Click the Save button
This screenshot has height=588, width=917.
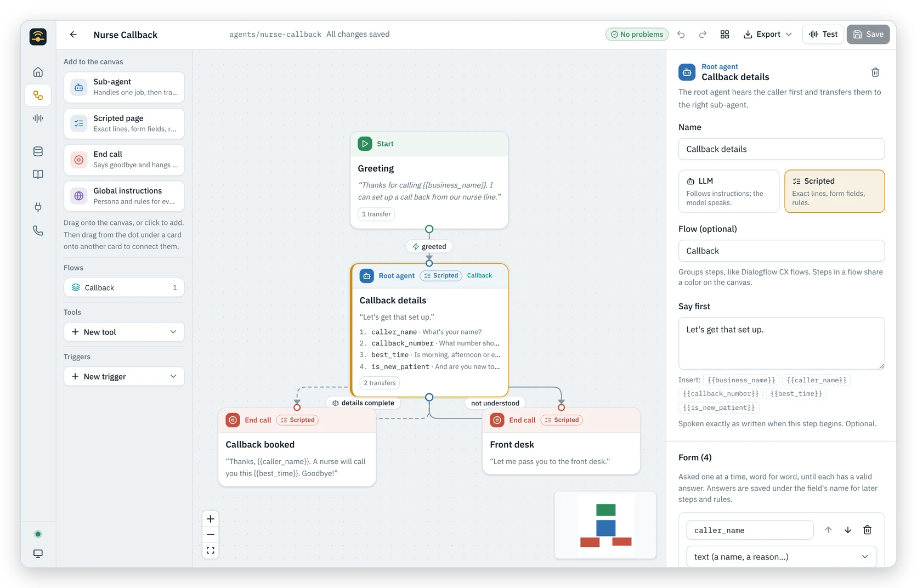pos(868,35)
